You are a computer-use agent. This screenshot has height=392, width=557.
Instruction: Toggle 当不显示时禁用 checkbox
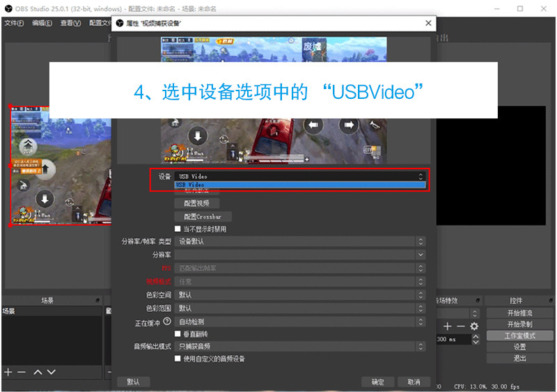pyautogui.click(x=178, y=228)
